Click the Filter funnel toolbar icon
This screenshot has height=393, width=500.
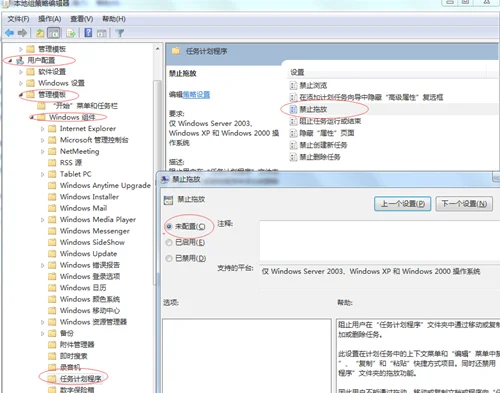click(120, 33)
